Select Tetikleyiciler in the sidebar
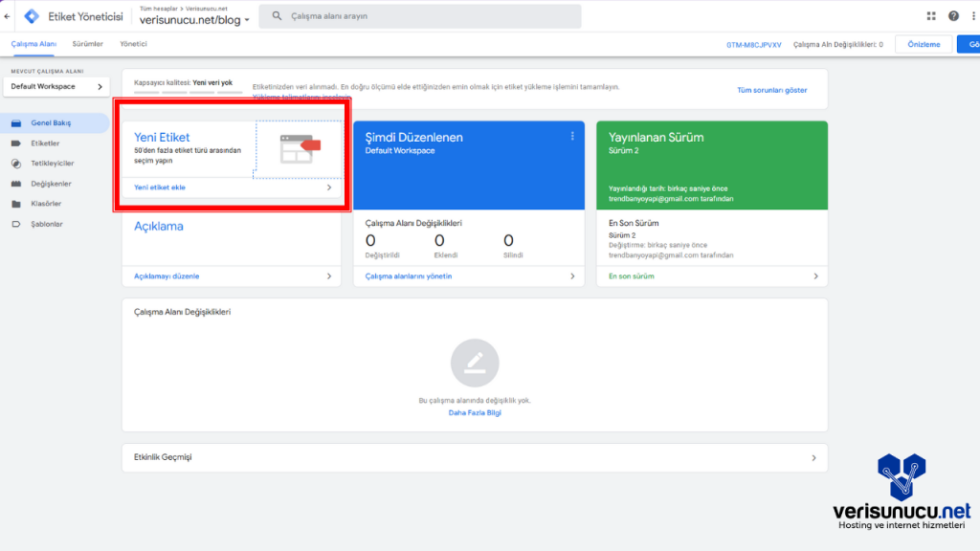This screenshot has width=980, height=551. (53, 163)
